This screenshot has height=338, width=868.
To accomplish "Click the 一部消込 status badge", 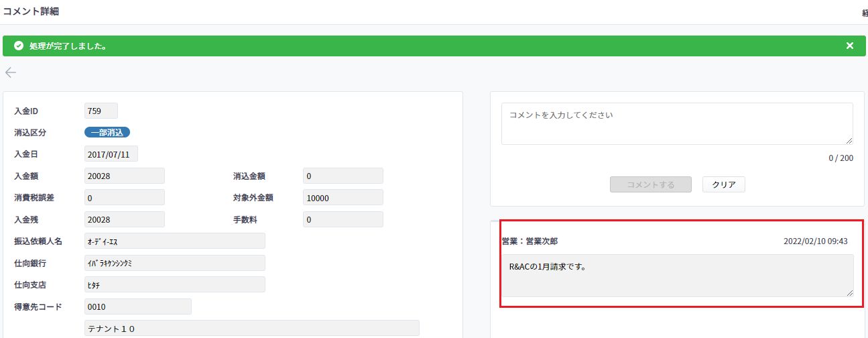I will [107, 133].
